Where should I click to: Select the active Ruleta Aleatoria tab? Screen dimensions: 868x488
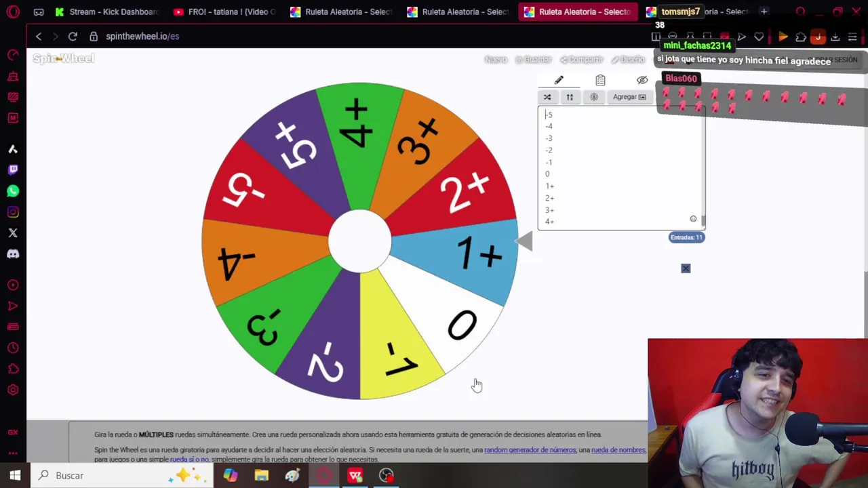578,12
